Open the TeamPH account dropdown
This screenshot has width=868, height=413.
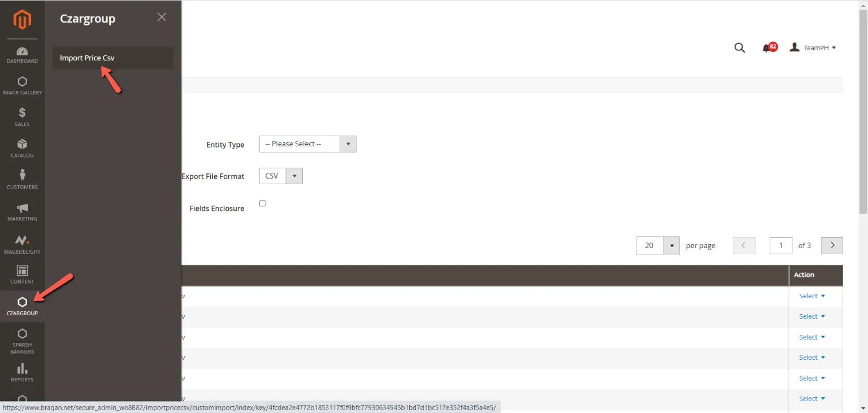point(813,48)
